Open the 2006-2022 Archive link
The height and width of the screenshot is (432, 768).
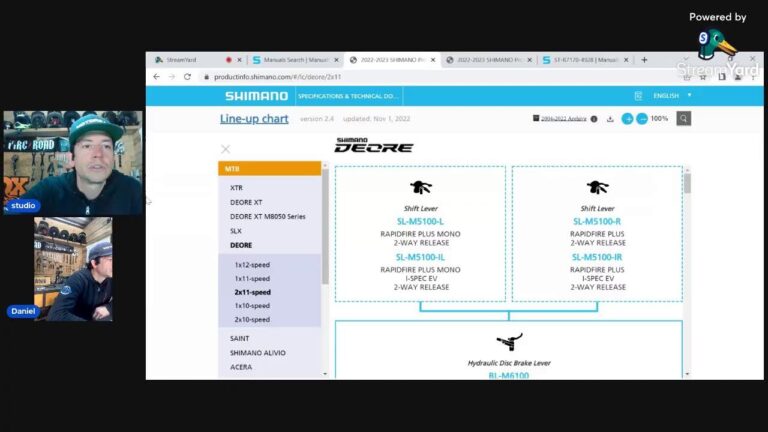click(563, 119)
